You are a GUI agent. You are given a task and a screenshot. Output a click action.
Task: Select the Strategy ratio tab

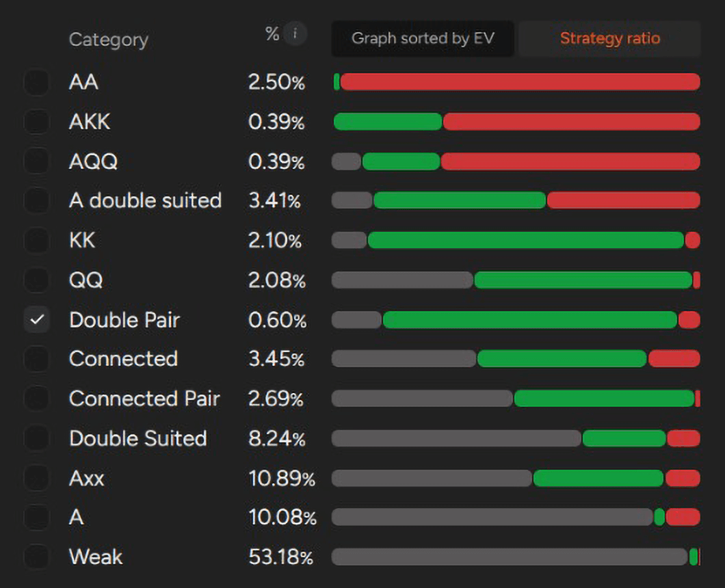(x=609, y=38)
